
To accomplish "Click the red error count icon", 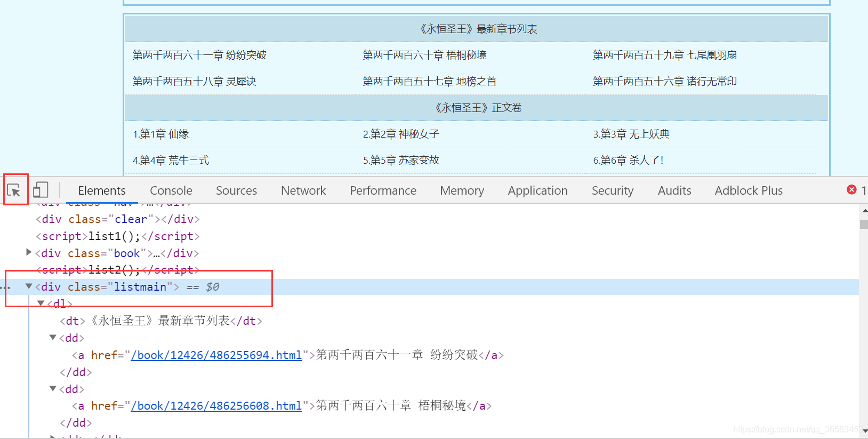I will pyautogui.click(x=851, y=190).
